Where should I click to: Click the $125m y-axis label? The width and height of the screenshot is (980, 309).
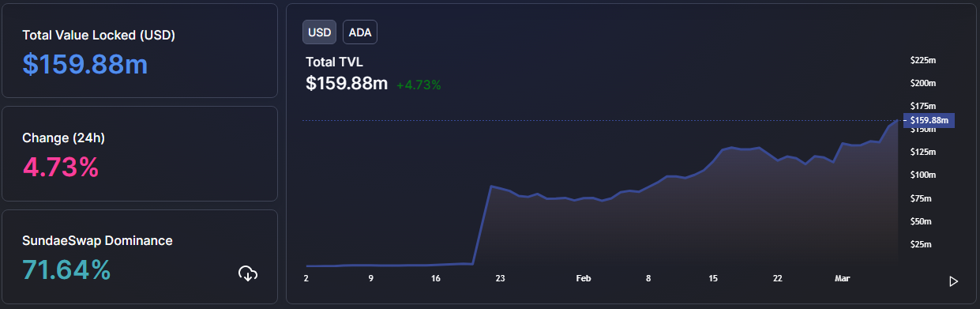pos(922,152)
